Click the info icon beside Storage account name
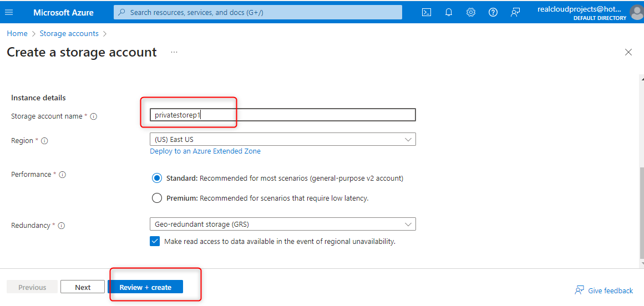The image size is (644, 306). click(94, 116)
